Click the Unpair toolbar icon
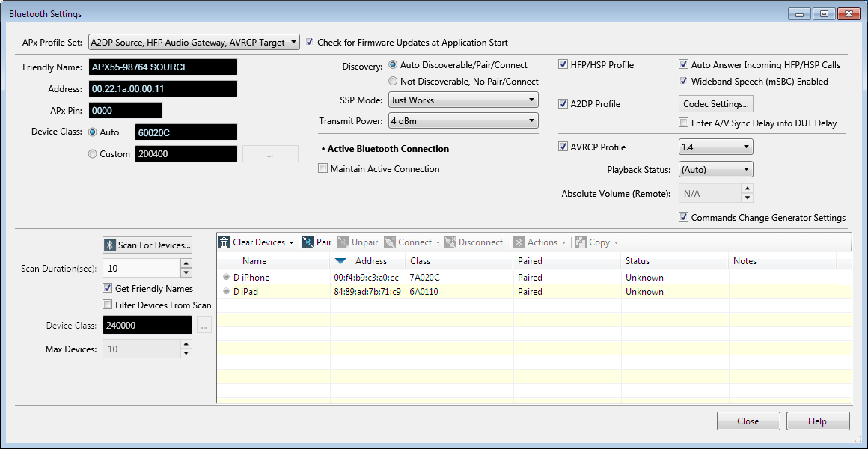Screen dimensions: 868x449 [343, 242]
